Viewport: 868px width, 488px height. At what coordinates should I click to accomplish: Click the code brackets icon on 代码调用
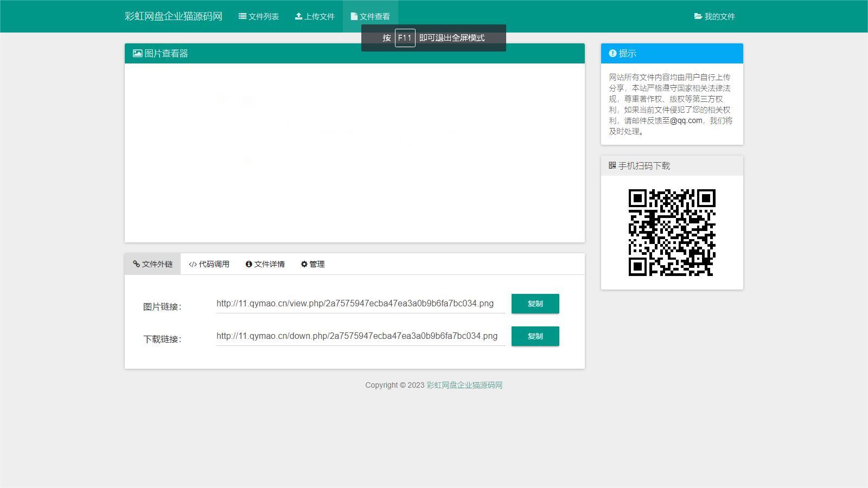tap(191, 264)
